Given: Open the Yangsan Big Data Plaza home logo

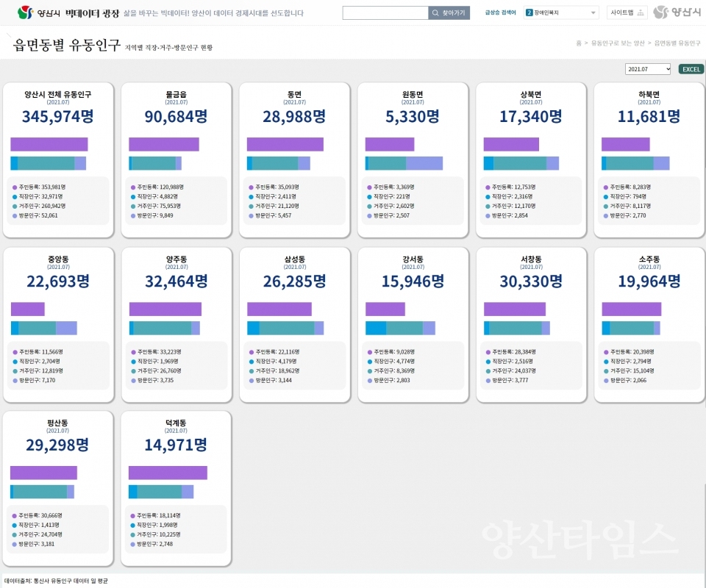Looking at the screenshot, I should (68, 12).
